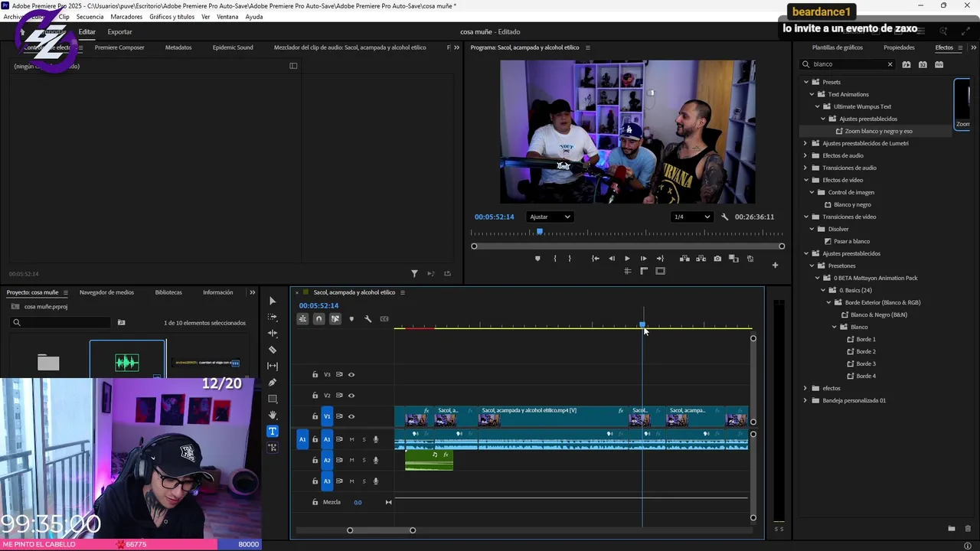Screen dimensions: 980x551
Task: Click the Mezcla volume value 0.0
Action: (x=358, y=503)
